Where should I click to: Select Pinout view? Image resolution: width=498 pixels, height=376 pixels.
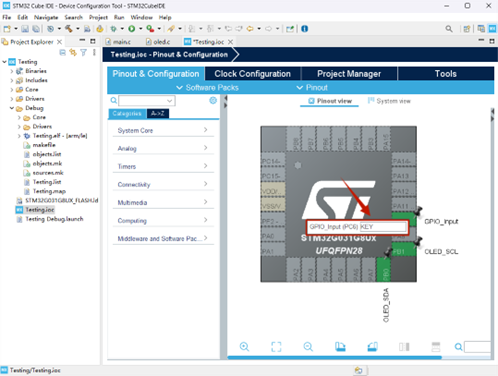(x=330, y=101)
